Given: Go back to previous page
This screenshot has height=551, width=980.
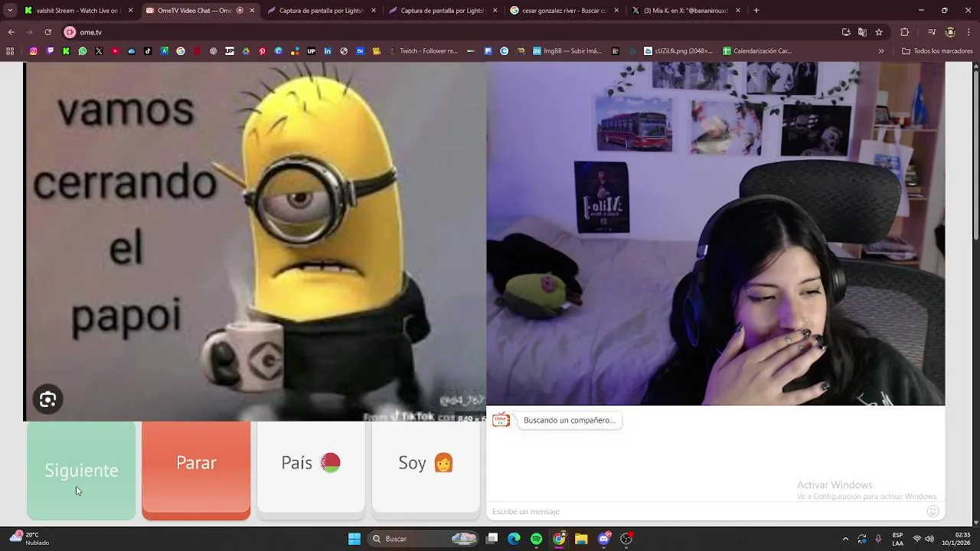Looking at the screenshot, I should pos(11,32).
